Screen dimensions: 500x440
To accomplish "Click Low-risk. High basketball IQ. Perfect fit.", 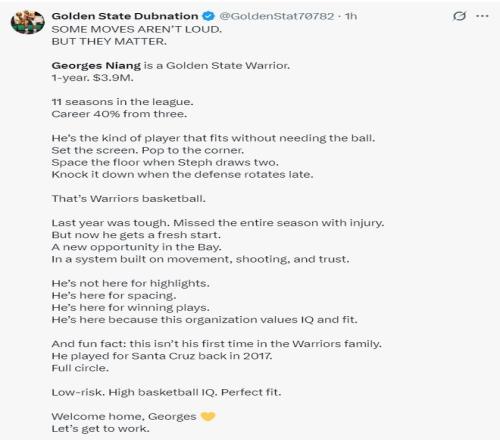I will pos(166,392).
